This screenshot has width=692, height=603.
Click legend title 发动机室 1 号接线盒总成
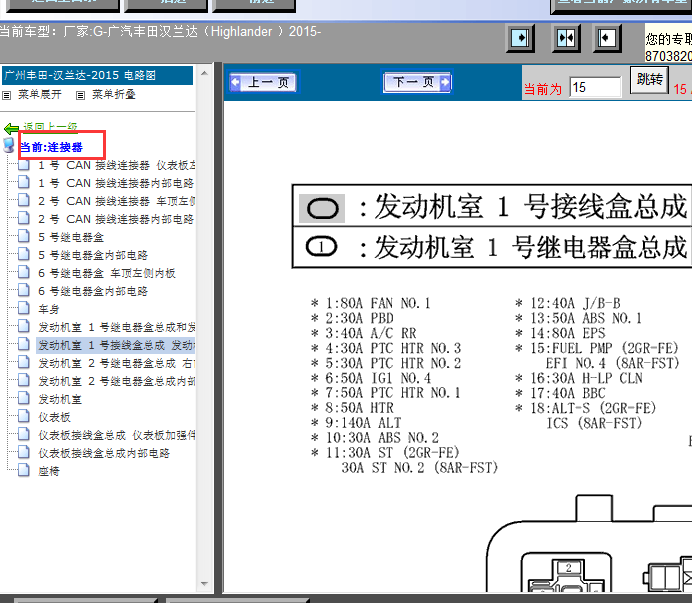531,207
